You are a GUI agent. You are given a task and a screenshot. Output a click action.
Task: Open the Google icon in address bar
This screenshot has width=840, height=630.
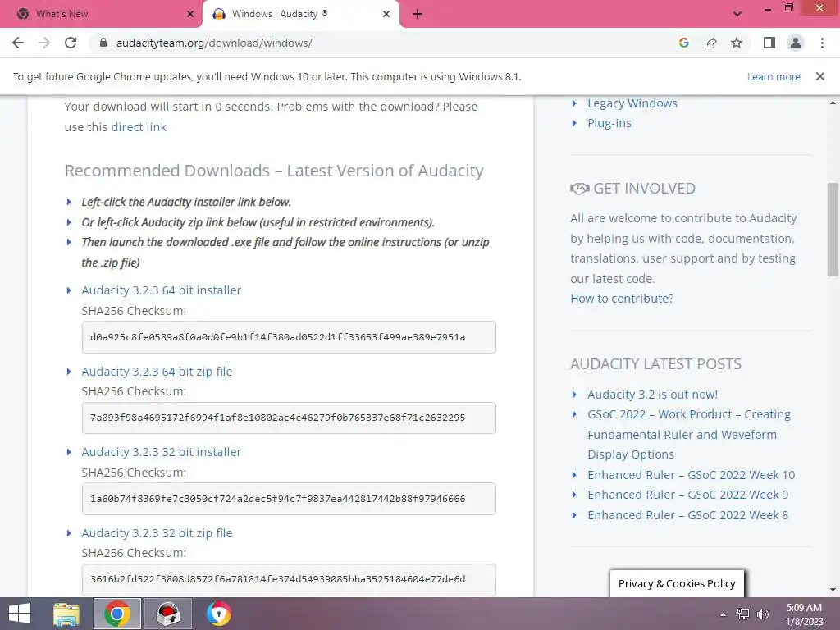[x=684, y=43]
